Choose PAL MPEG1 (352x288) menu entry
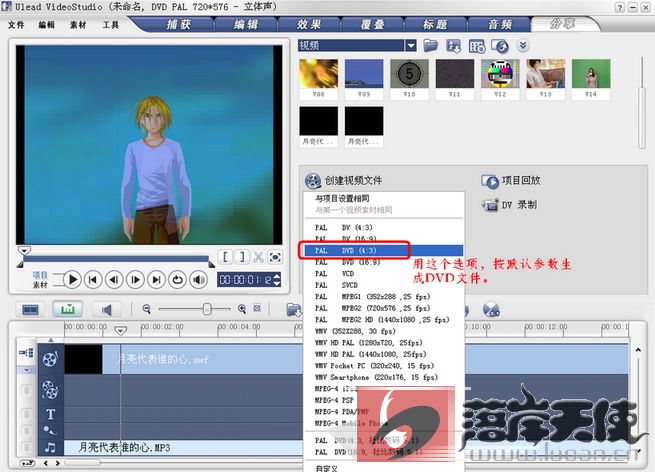Viewport: 655px width, 472px height. (383, 297)
